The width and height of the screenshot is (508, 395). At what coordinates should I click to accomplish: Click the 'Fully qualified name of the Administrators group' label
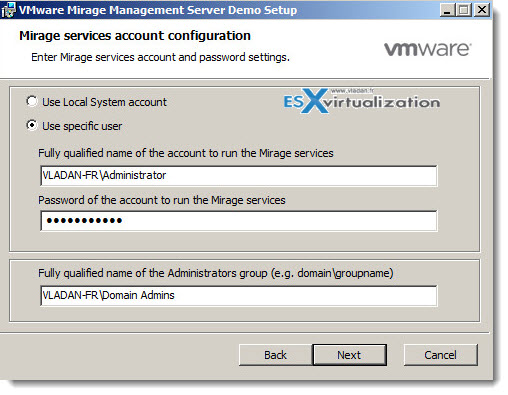(216, 273)
